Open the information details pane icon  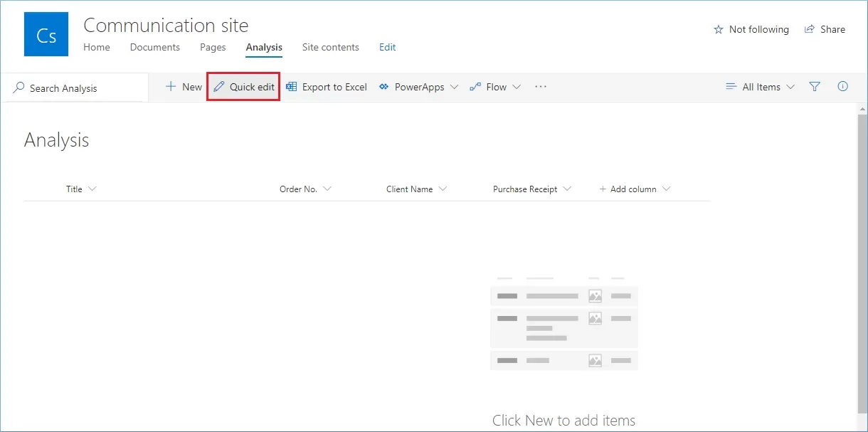coord(843,87)
